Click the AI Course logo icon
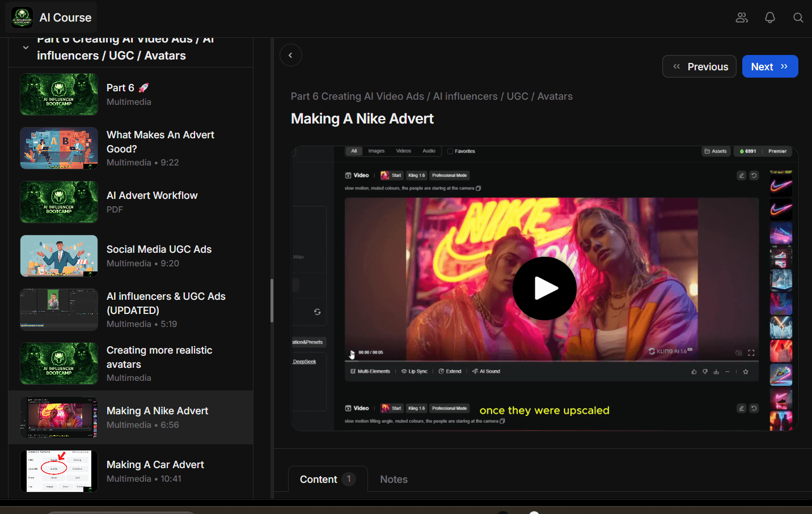The image size is (812, 514). [x=22, y=18]
